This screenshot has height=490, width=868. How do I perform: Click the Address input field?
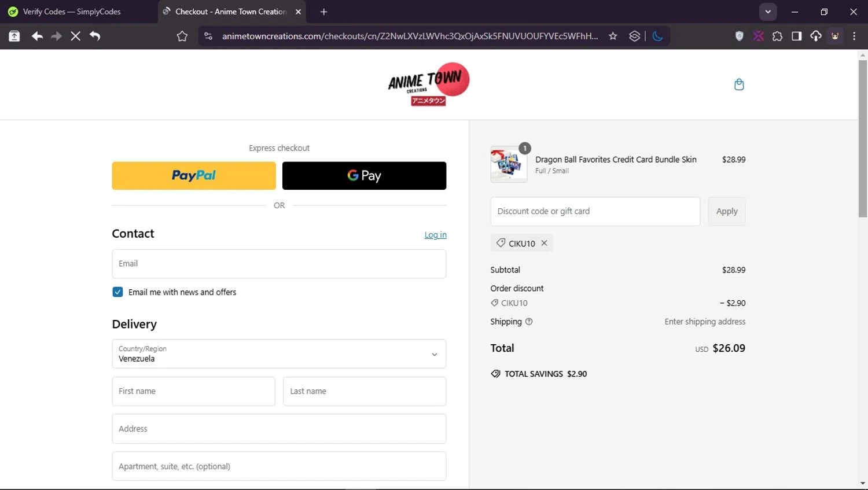pyautogui.click(x=279, y=429)
